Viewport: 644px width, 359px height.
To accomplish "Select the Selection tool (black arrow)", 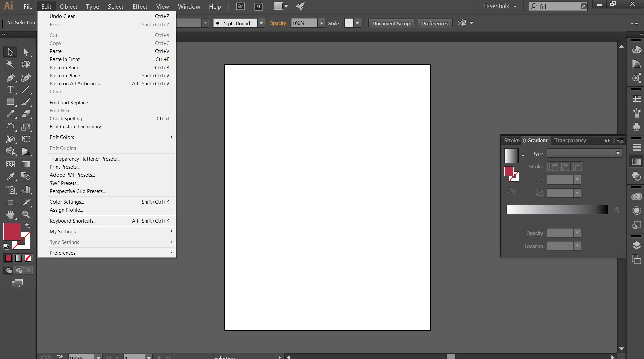I will pos(10,52).
